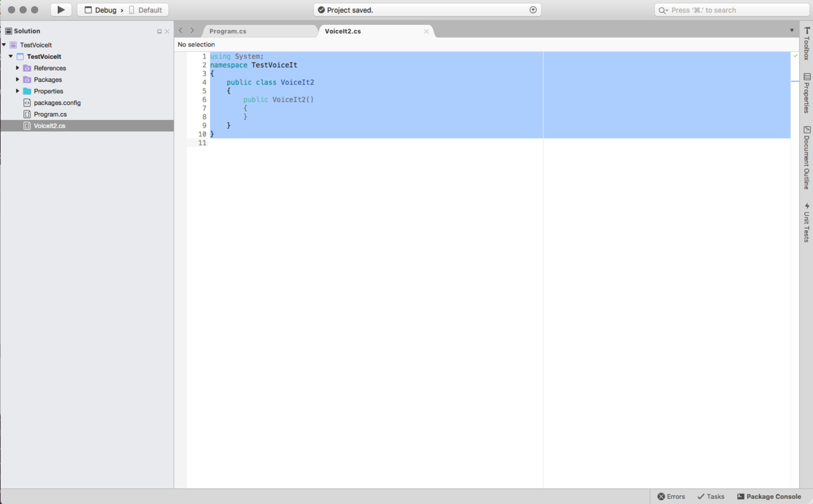
Task: Open the Document Outline panel
Action: point(807,157)
